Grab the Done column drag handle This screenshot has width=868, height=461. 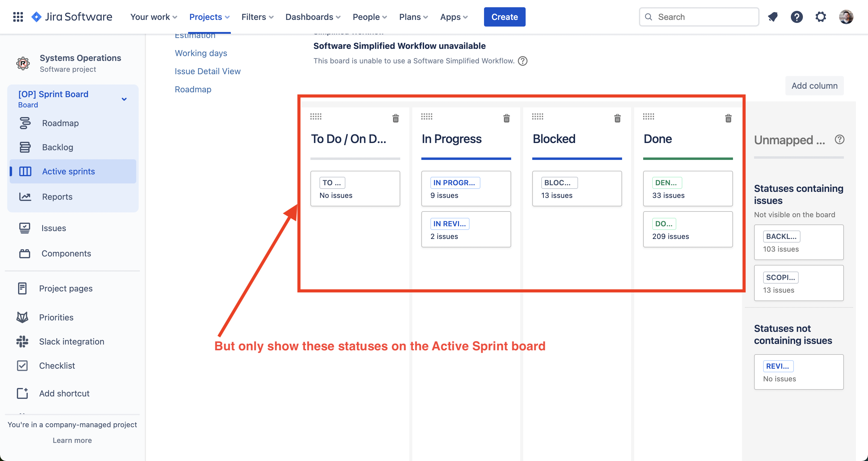coord(648,117)
